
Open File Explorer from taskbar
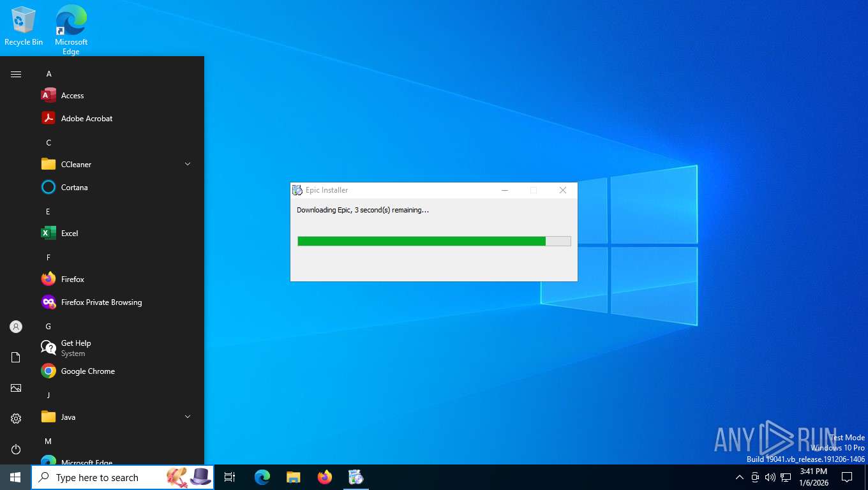coord(294,477)
